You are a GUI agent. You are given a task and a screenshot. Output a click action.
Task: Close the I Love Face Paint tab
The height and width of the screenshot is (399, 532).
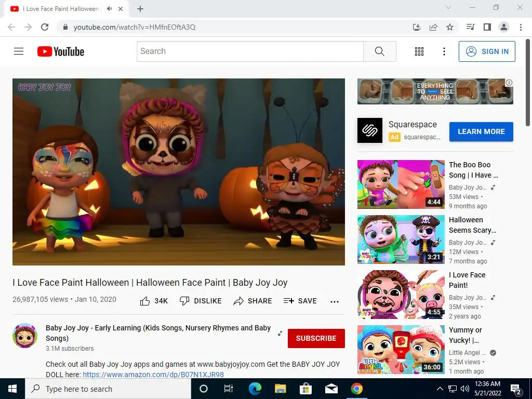click(121, 9)
